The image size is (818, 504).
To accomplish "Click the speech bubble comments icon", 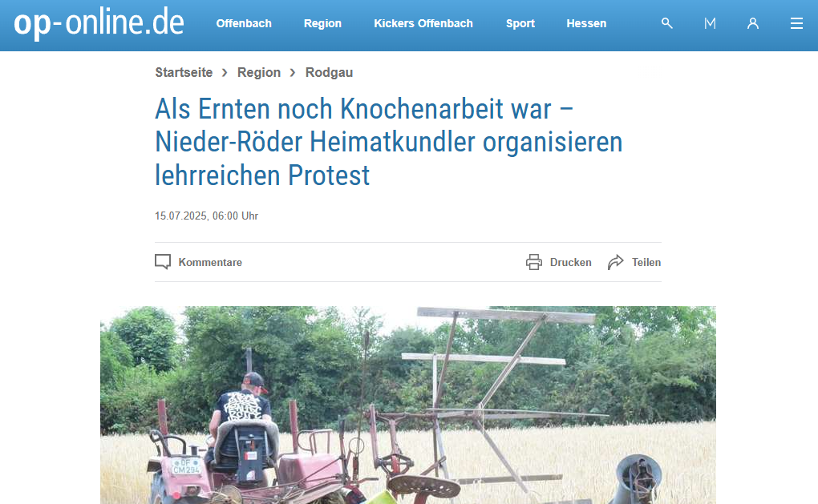I will point(163,262).
